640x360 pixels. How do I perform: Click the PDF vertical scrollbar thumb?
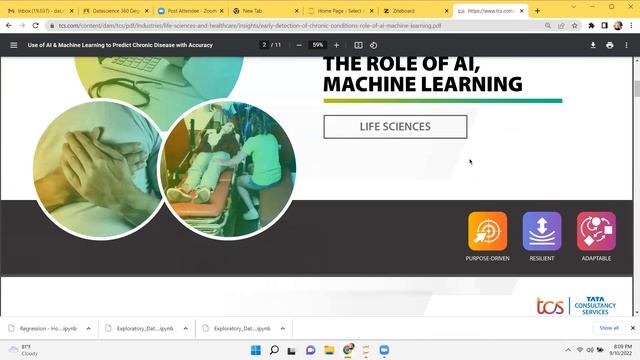point(637,89)
